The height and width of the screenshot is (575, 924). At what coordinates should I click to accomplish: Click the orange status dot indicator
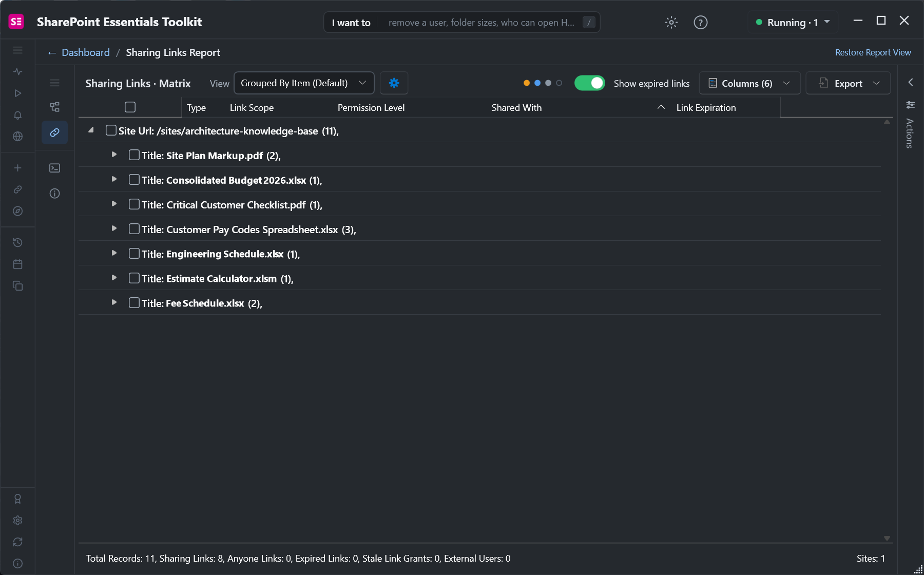526,83
